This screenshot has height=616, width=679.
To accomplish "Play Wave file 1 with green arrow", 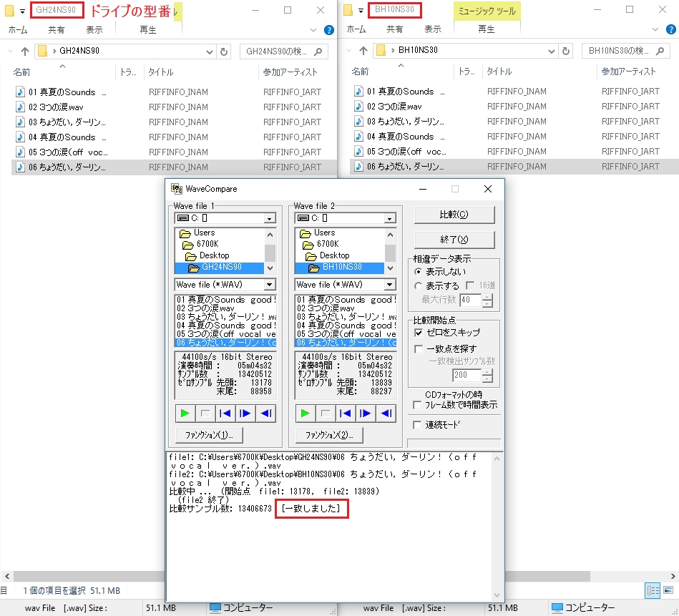I will (185, 414).
